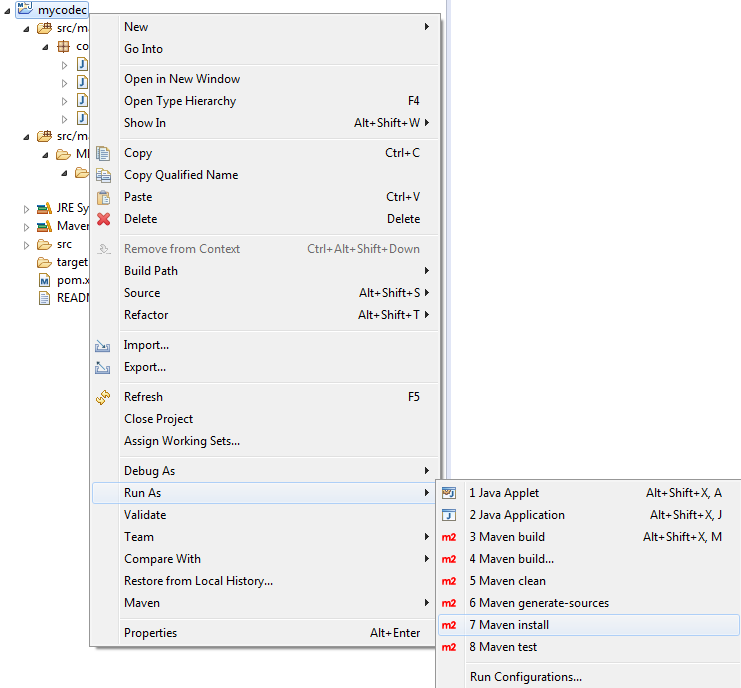This screenshot has height=688, width=741.
Task: Click Close Project menu entry
Action: pyautogui.click(x=158, y=419)
